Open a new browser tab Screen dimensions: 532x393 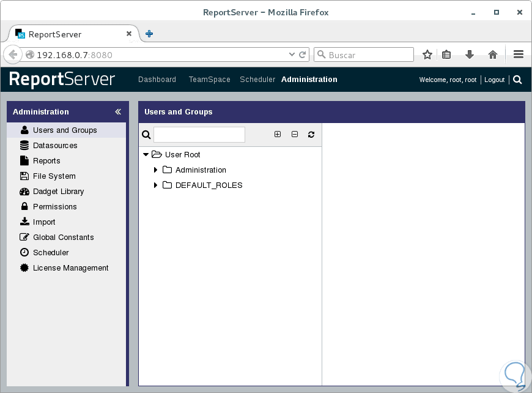click(149, 34)
